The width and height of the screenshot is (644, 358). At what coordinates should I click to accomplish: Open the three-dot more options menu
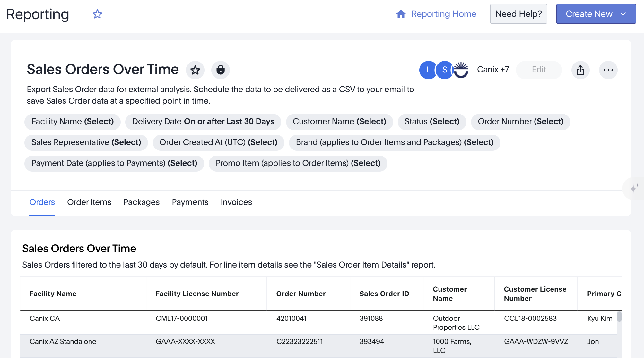coord(608,70)
